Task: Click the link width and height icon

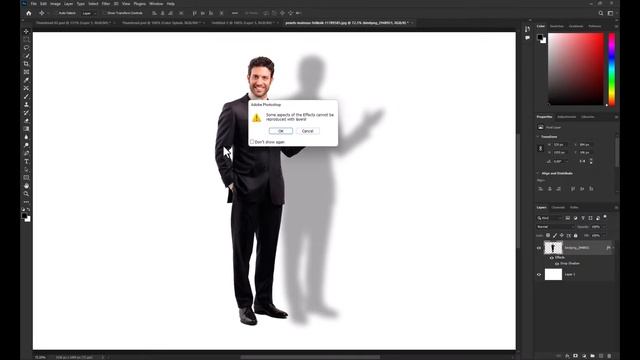Action: click(540, 149)
